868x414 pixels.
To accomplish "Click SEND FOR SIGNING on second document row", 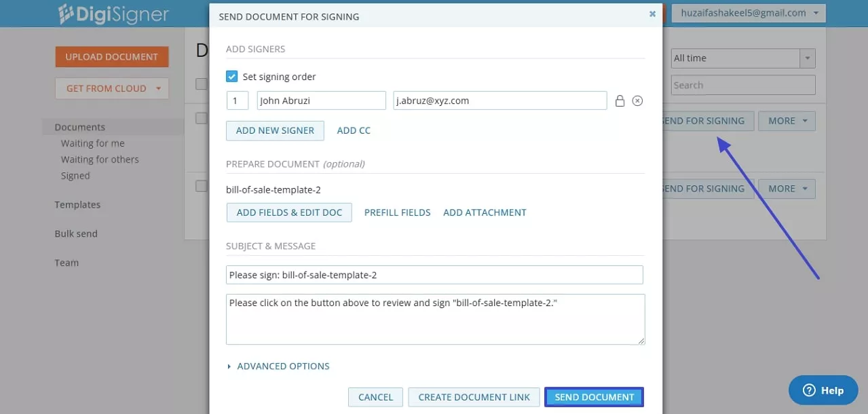I will (x=706, y=189).
